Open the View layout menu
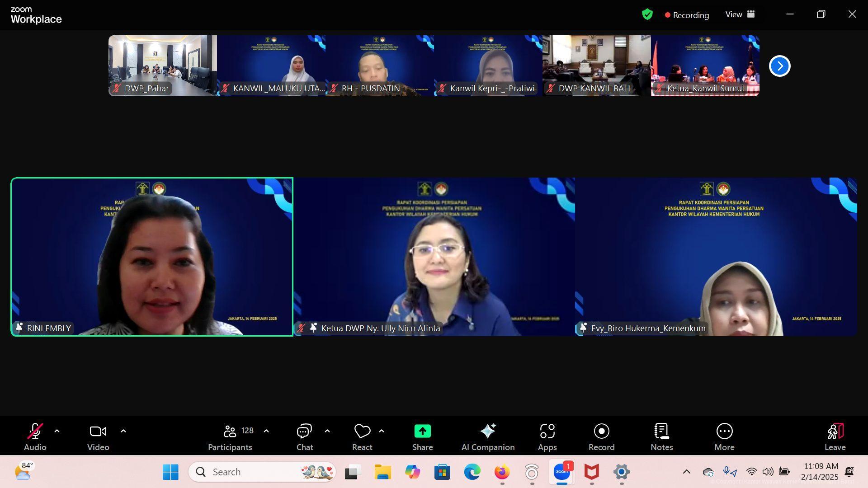Screen dimensions: 868x488 click(x=740, y=14)
